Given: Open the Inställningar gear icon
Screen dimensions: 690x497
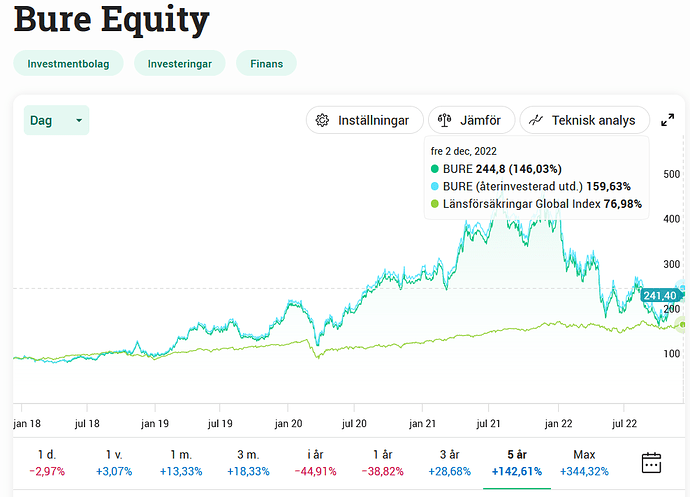Looking at the screenshot, I should pos(322,120).
